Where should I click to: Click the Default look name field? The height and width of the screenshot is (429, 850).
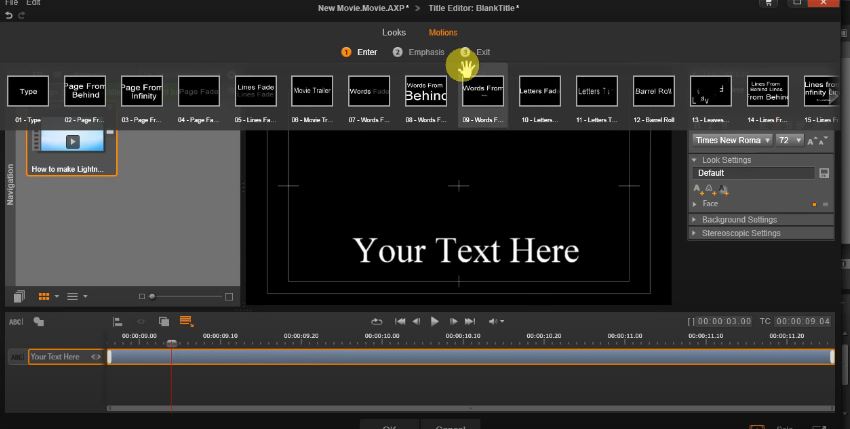pyautogui.click(x=753, y=173)
